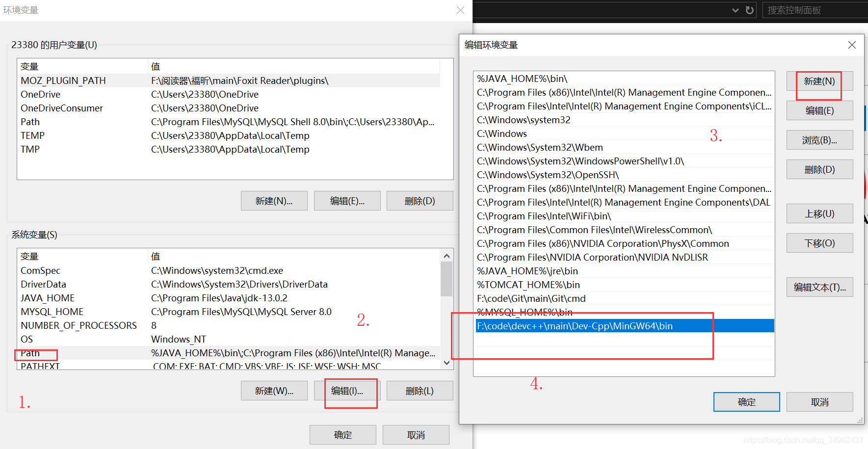868x449 pixels.
Task: Click the 下移(O) move down button
Action: point(819,243)
